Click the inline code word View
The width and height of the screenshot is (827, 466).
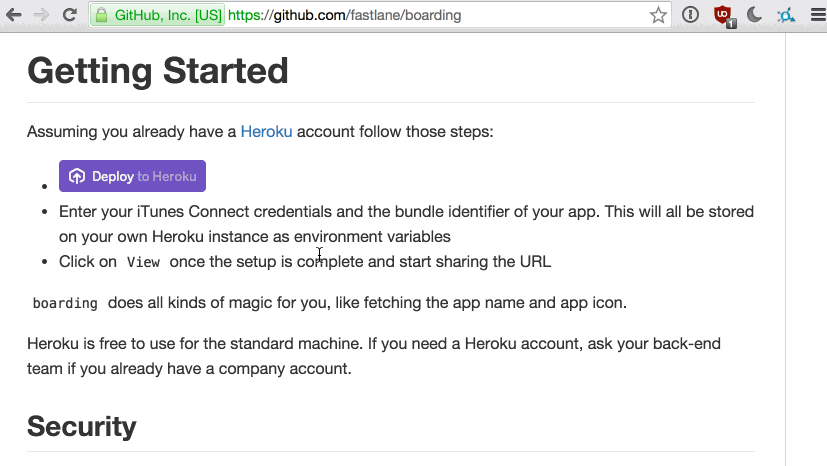click(143, 262)
